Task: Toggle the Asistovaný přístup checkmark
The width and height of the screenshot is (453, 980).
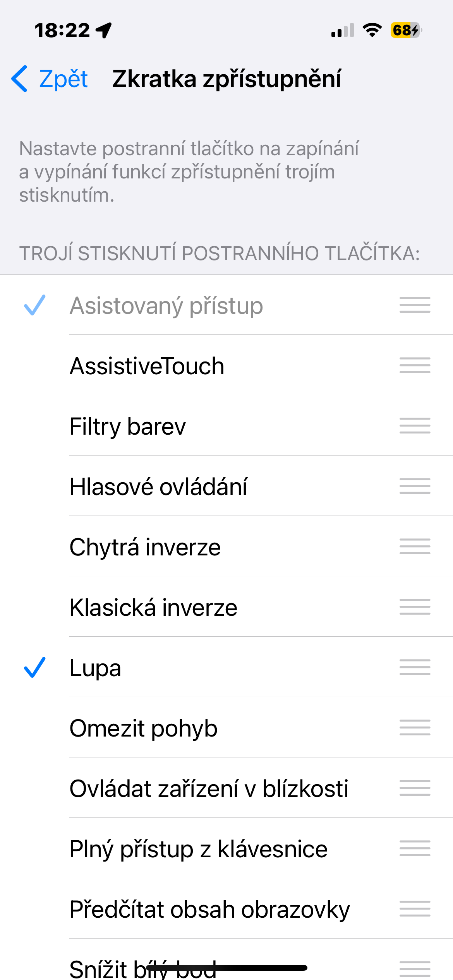Action: coord(35,305)
